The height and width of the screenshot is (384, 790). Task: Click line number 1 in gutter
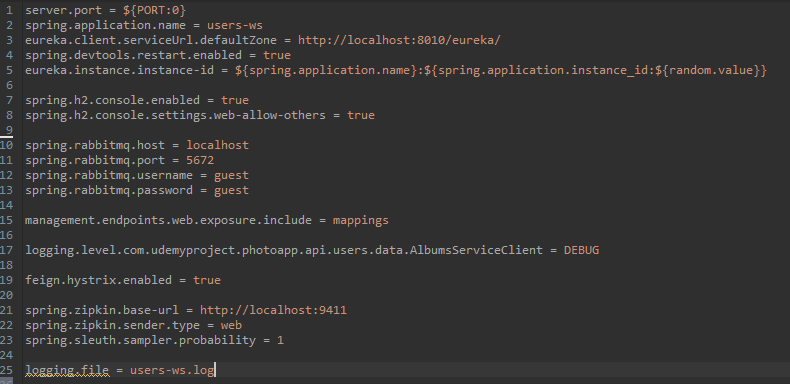pyautogui.click(x=10, y=10)
